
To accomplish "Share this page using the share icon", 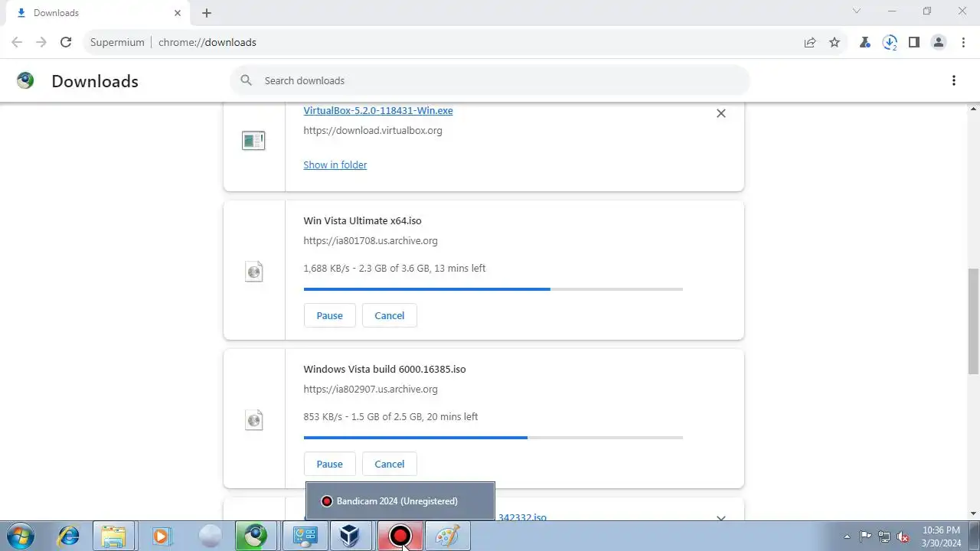I will pyautogui.click(x=810, y=42).
